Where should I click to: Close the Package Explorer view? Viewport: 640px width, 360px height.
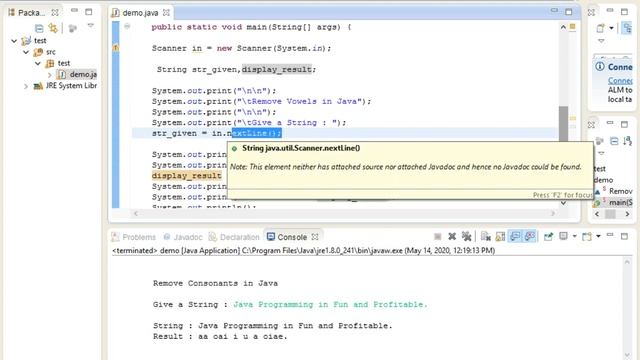click(x=55, y=13)
